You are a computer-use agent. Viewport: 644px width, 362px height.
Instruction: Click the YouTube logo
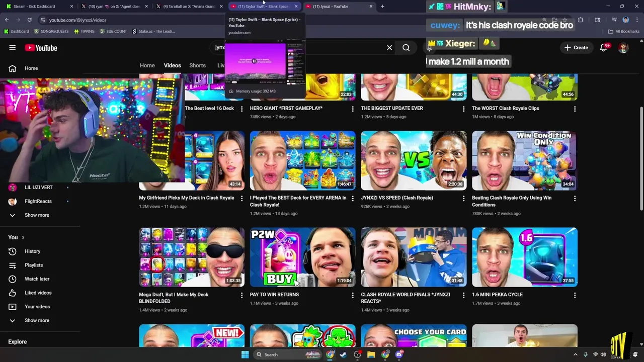click(x=41, y=48)
